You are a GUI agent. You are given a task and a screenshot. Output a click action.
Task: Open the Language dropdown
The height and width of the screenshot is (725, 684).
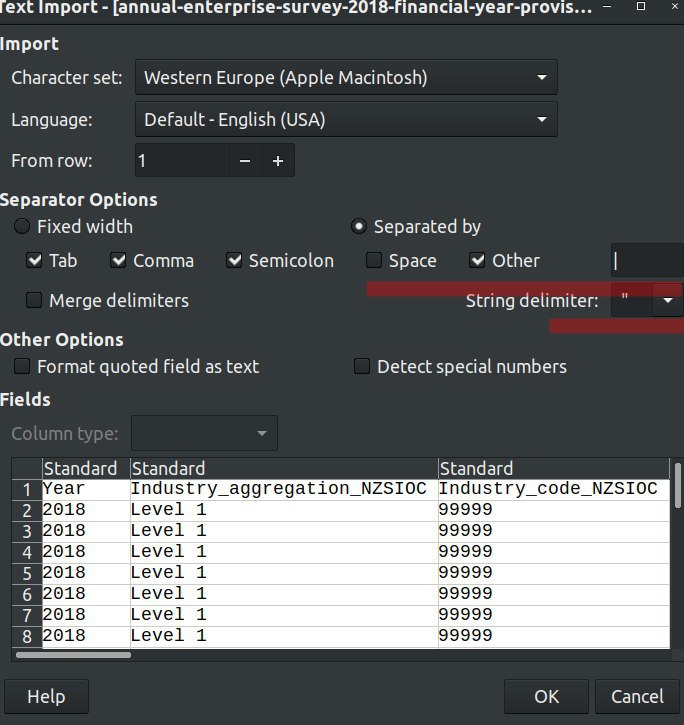coord(346,119)
